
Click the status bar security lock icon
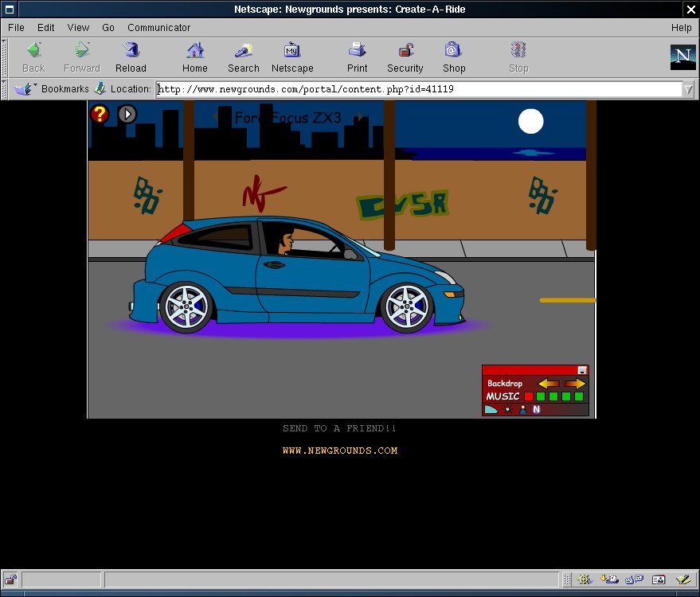tap(10, 579)
